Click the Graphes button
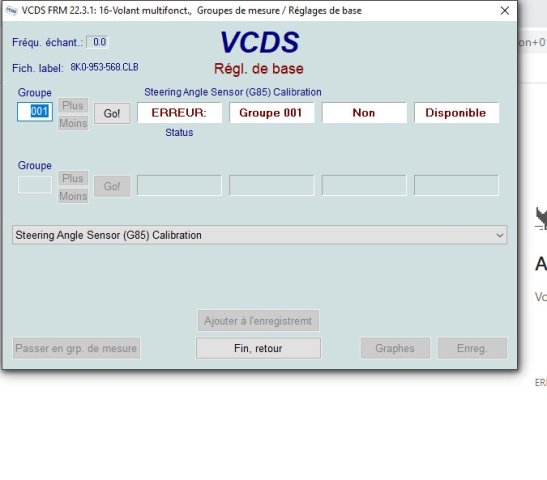The image size is (547, 480). pos(395,348)
